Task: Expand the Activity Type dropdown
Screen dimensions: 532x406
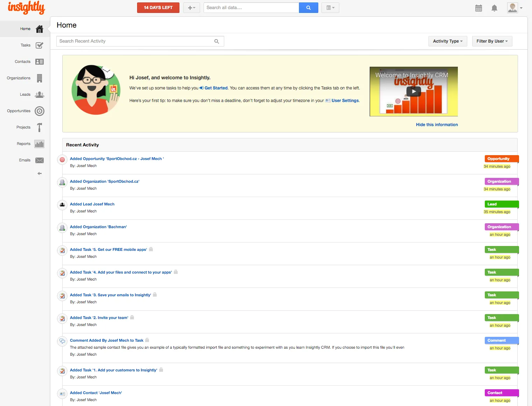Action: pos(448,41)
